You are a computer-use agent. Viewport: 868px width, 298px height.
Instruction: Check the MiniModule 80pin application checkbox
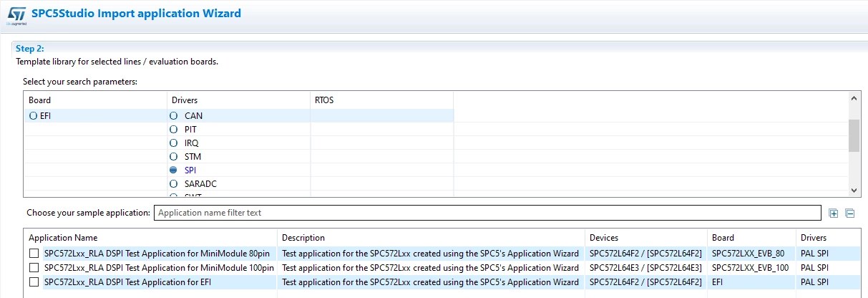(x=34, y=254)
